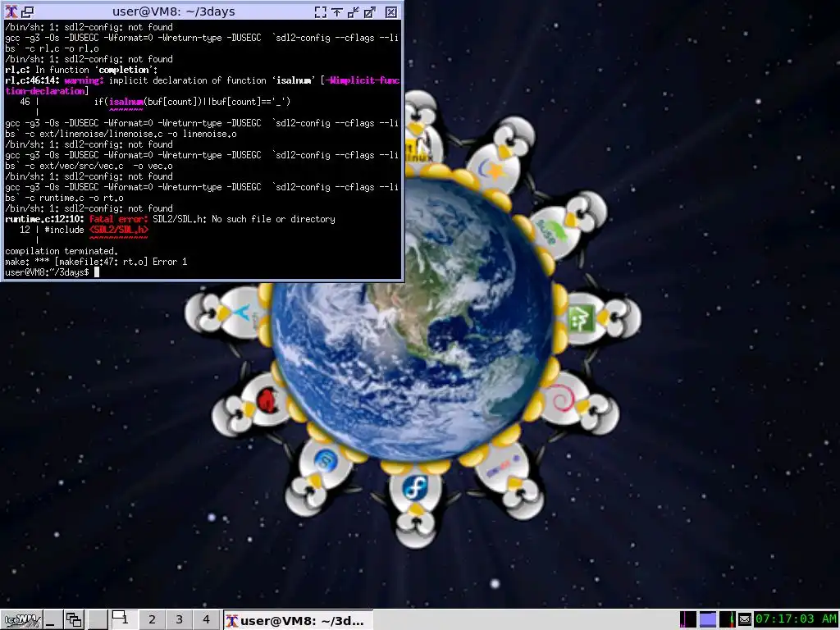Click the 'warning:' text in terminal
The width and height of the screenshot is (840, 630).
(x=84, y=80)
